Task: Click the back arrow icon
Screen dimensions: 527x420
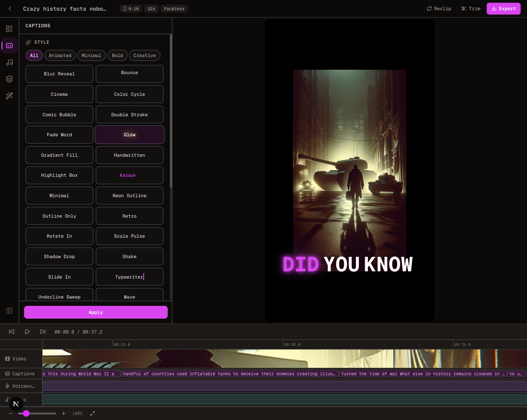Action: tap(10, 9)
